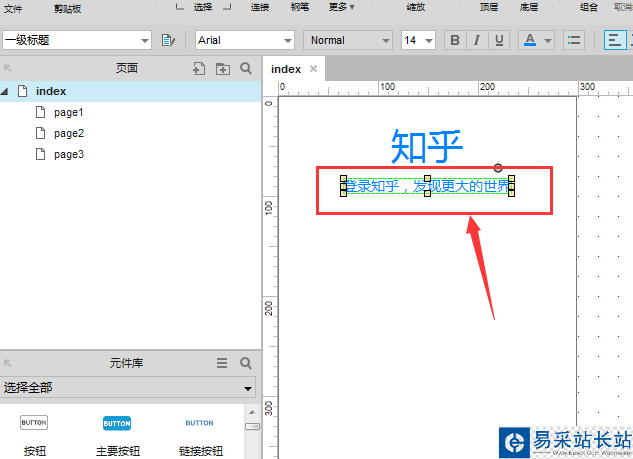Search widgets in 元件库 panel
The width and height of the screenshot is (633, 459).
(246, 363)
